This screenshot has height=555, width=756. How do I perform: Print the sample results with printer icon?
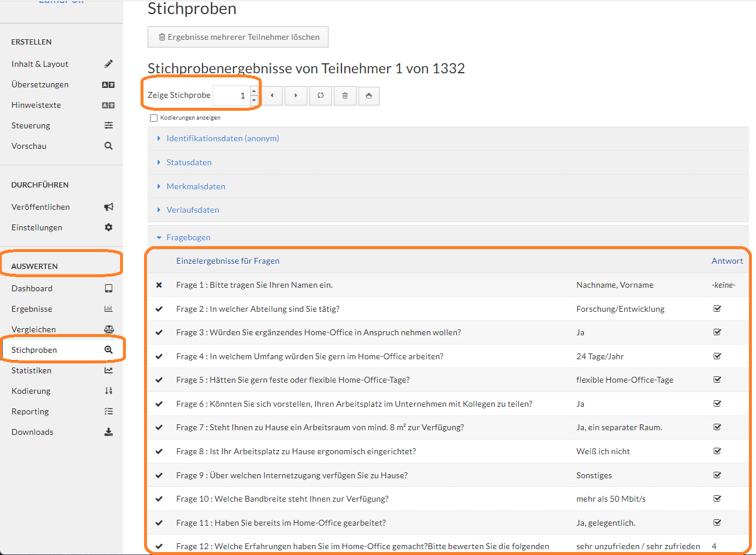[x=368, y=96]
